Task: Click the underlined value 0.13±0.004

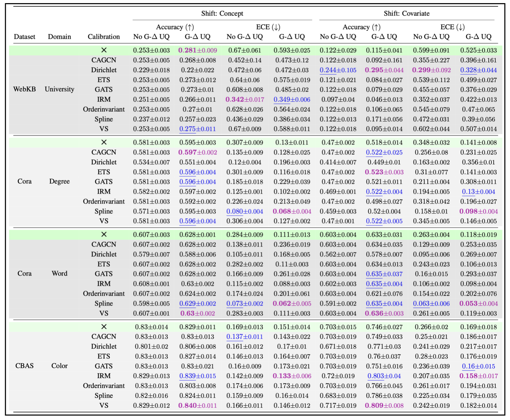Action: click(x=479, y=192)
